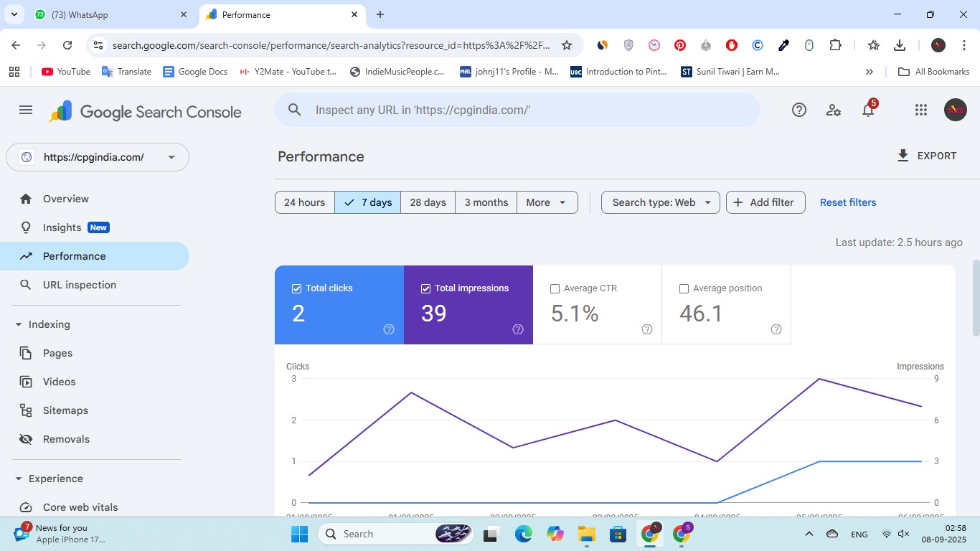The height and width of the screenshot is (551, 980).
Task: Open URL inspection in the sidebar
Action: click(95, 285)
